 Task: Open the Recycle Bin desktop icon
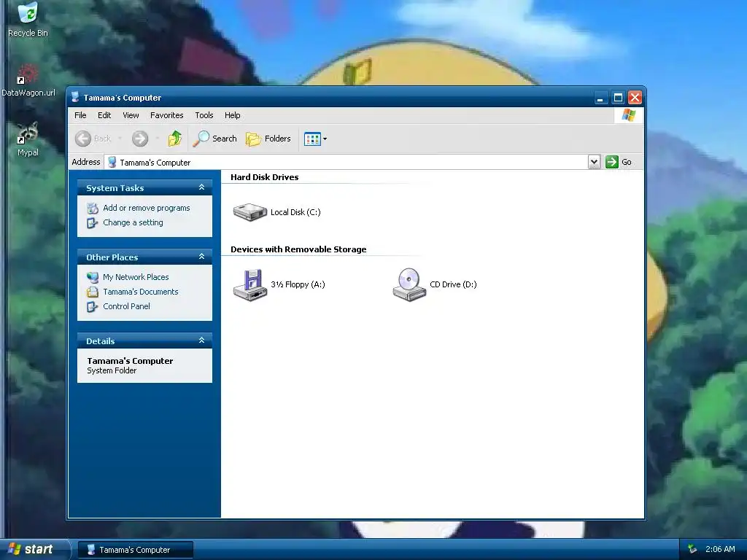[28, 20]
